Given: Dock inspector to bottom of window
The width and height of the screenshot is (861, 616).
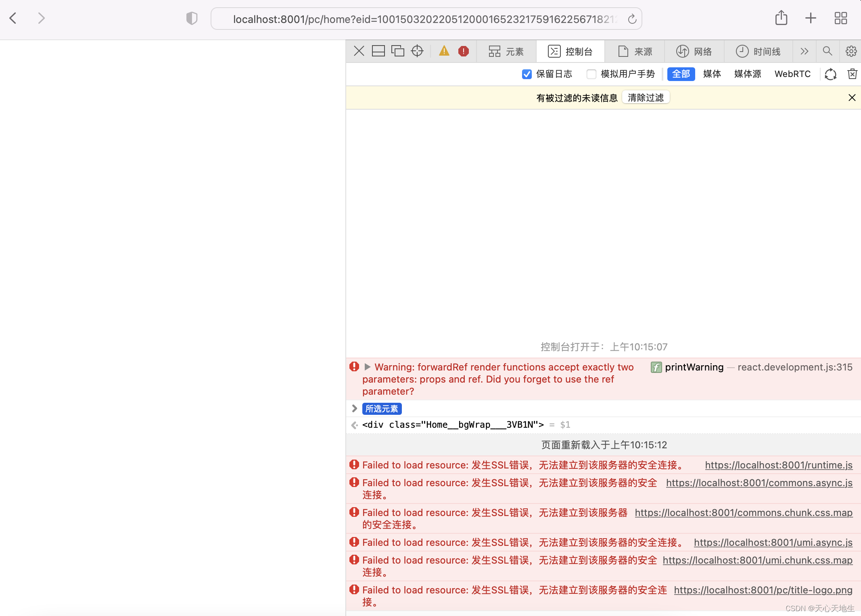Looking at the screenshot, I should point(378,51).
